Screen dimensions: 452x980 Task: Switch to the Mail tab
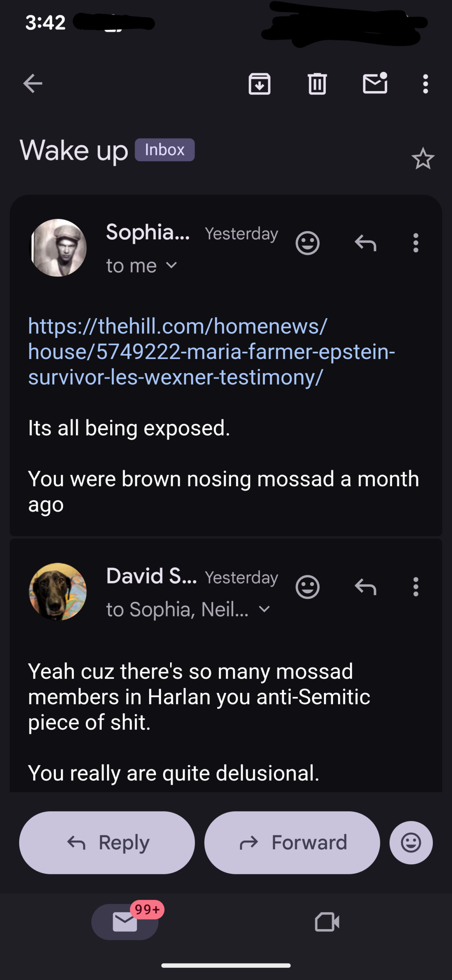(x=125, y=922)
